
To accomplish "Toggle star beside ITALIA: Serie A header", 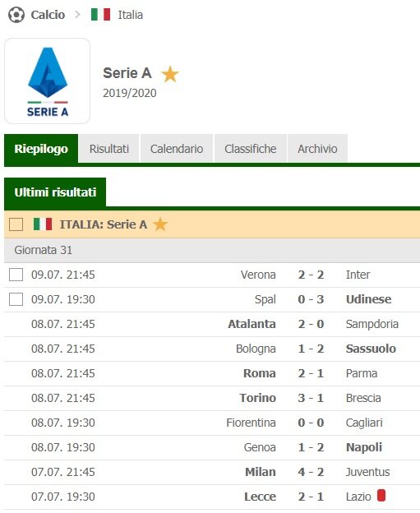I will [x=160, y=224].
